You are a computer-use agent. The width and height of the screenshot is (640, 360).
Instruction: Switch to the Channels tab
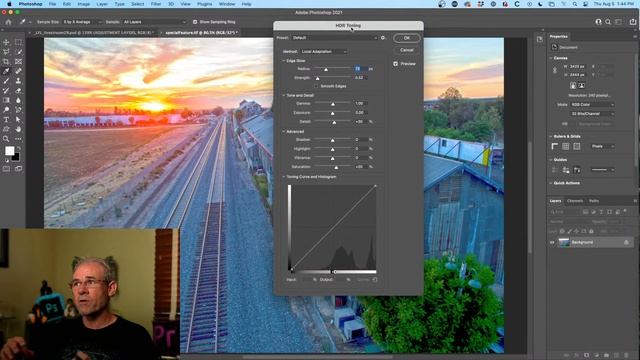tap(575, 201)
